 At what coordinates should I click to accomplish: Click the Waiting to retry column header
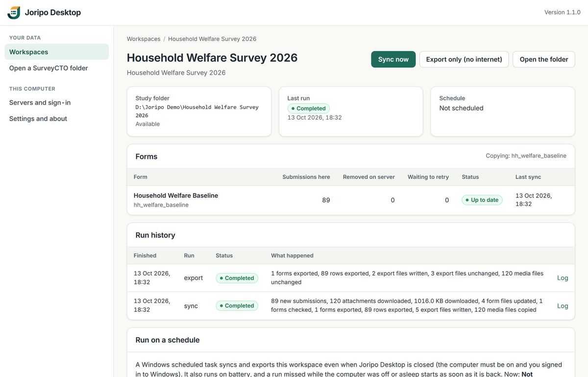point(428,177)
